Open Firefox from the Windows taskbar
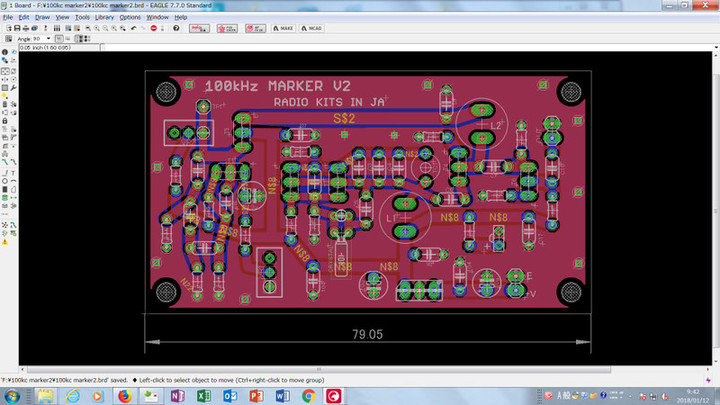720x405 pixels. click(124, 396)
